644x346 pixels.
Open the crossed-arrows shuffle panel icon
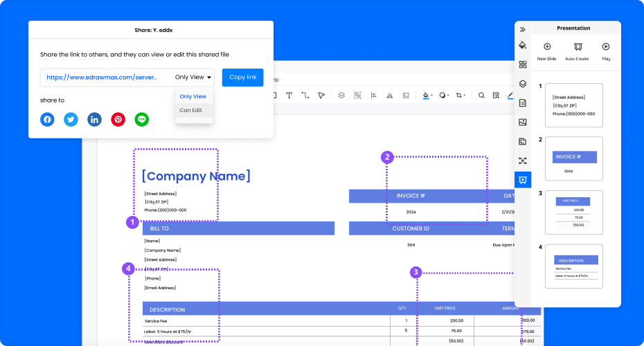point(522,161)
